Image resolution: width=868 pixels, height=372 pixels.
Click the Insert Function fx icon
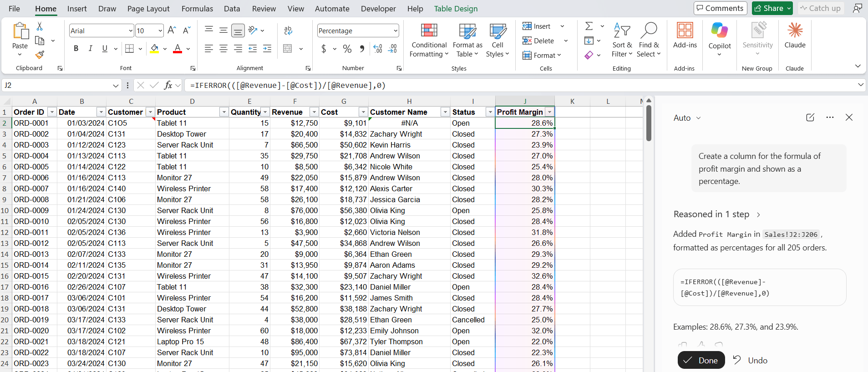pos(168,85)
